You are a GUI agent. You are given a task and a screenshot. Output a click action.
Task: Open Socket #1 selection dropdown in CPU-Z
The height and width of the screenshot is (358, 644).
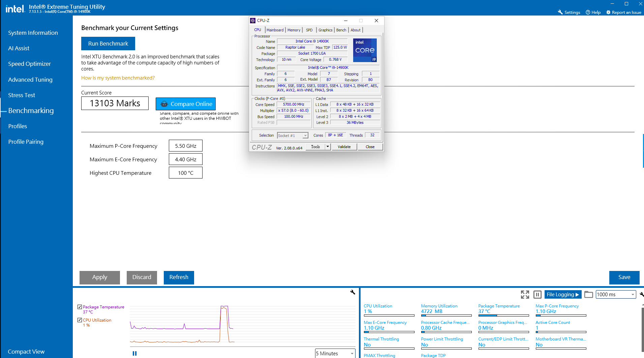(x=293, y=135)
